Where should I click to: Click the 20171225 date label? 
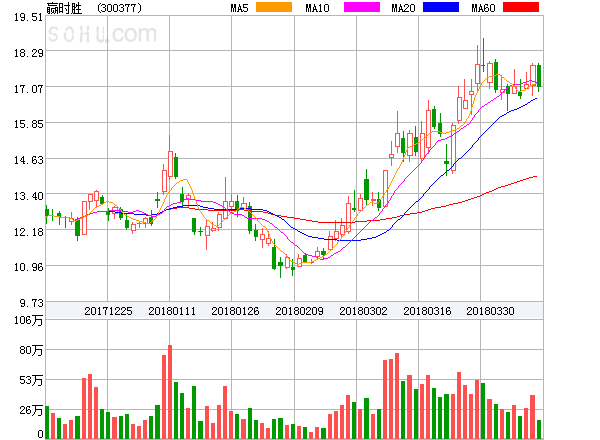(x=108, y=311)
